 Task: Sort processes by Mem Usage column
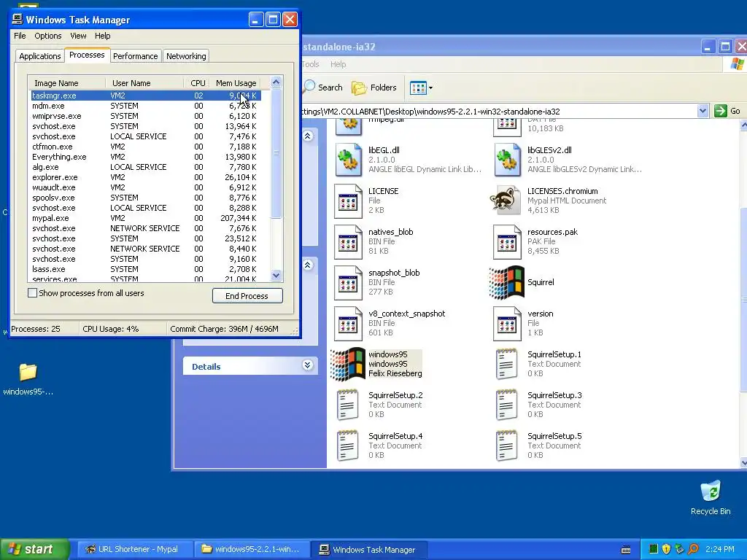coord(236,83)
